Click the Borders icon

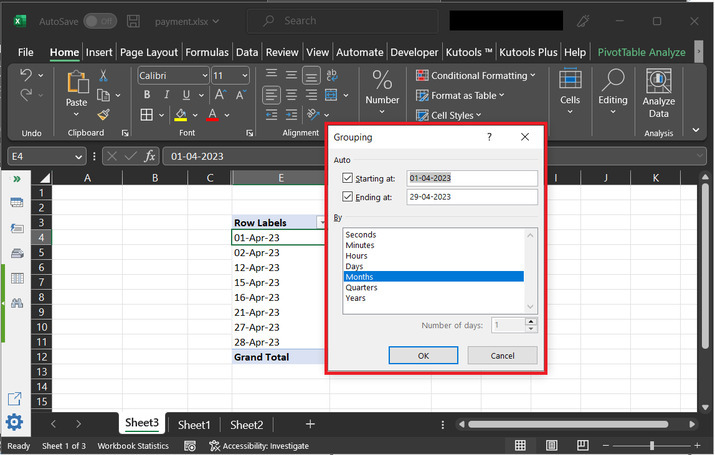click(x=147, y=115)
